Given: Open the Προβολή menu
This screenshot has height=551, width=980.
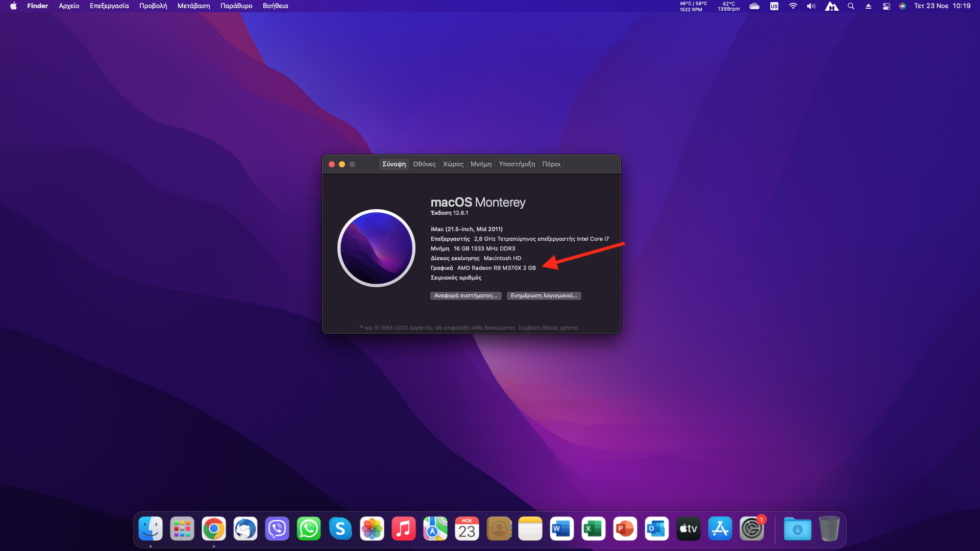Looking at the screenshot, I should [x=153, y=6].
